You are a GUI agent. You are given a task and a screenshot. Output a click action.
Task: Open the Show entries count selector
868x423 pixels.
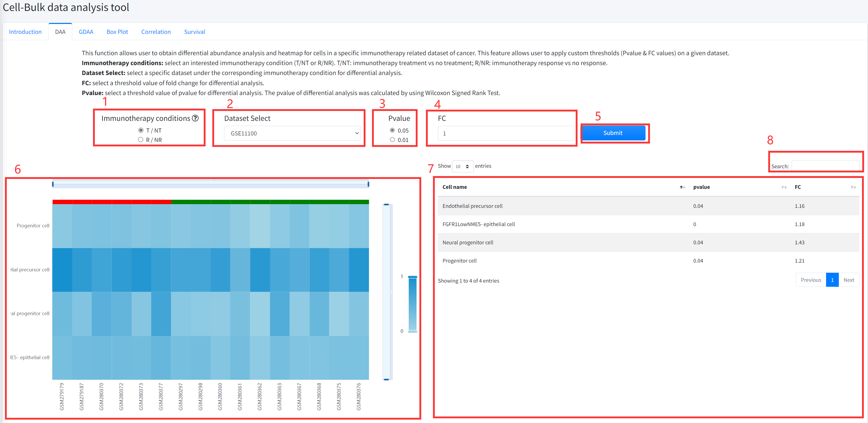tap(462, 166)
